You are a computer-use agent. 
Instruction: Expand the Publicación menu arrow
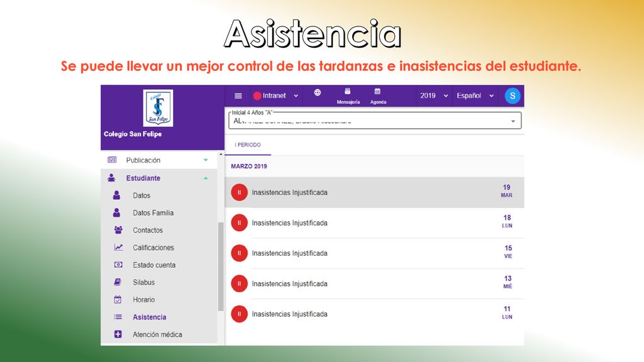[206, 160]
